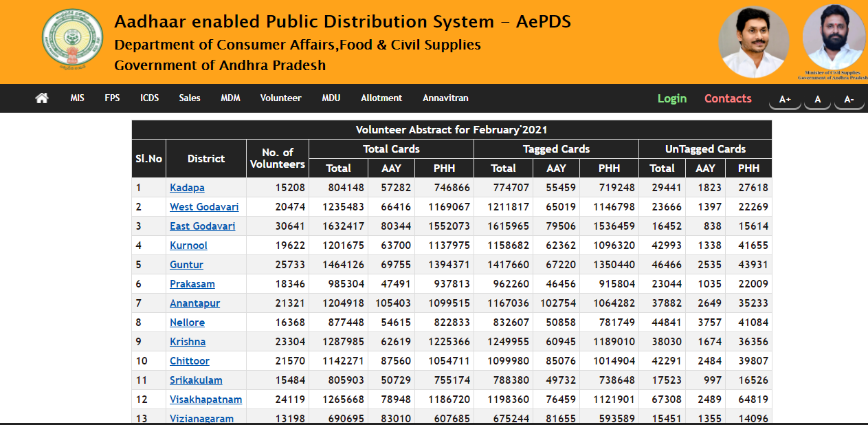Select Kadapa volunteers count 15208
868x425 pixels.
point(290,188)
